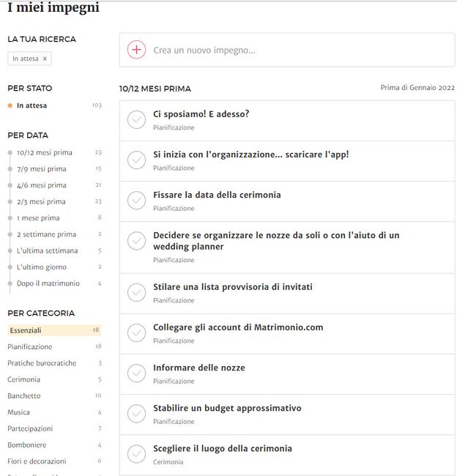Choose the 'Essenziali' category
Screen dimensions: 457x476
pyautogui.click(x=54, y=330)
